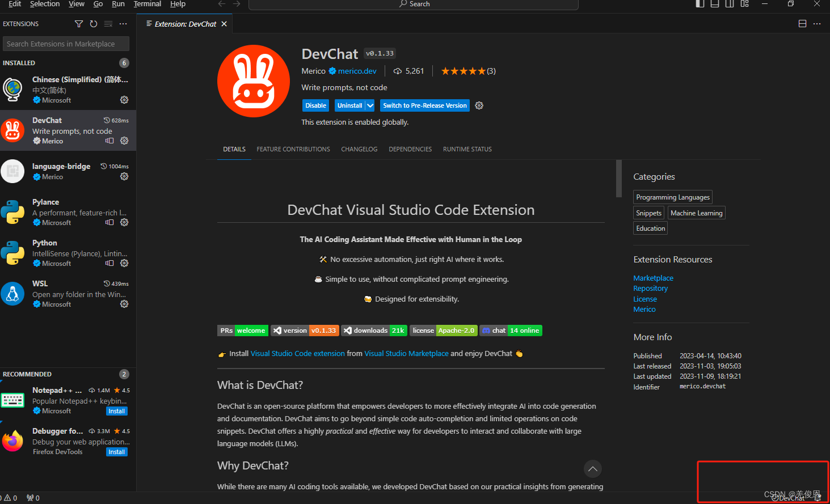
Task: Open manage gear for Pylance extension
Action: tap(124, 222)
